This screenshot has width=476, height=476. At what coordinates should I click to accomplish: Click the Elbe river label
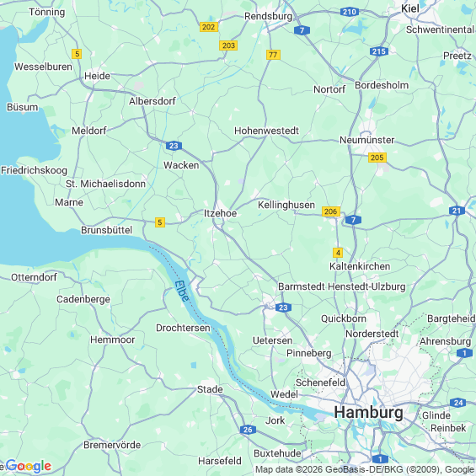[182, 291]
